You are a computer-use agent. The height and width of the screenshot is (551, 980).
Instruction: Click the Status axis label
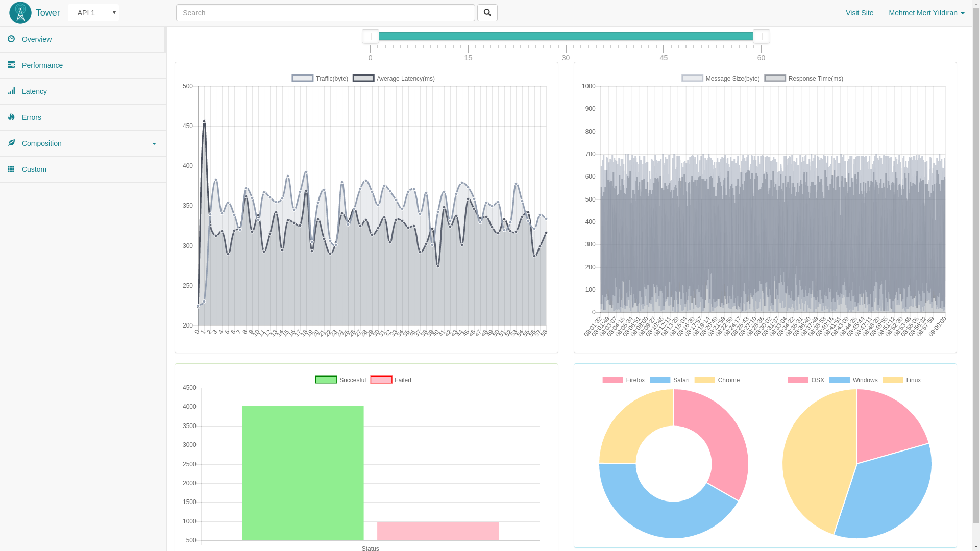click(x=371, y=548)
